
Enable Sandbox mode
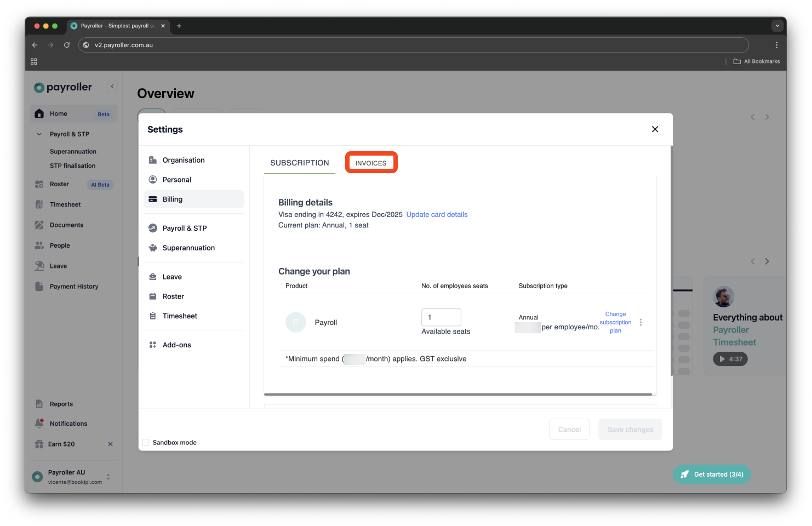click(145, 442)
